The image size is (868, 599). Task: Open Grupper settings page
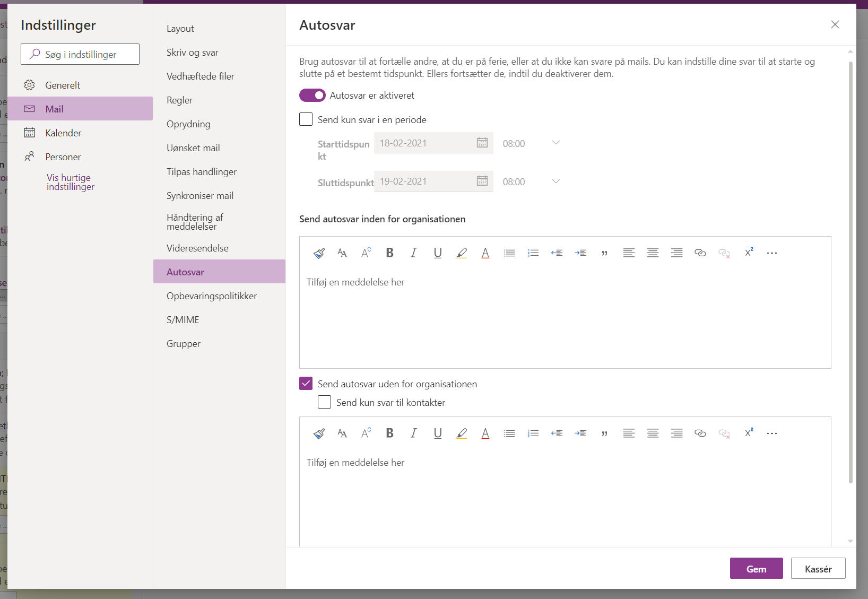pyautogui.click(x=219, y=344)
